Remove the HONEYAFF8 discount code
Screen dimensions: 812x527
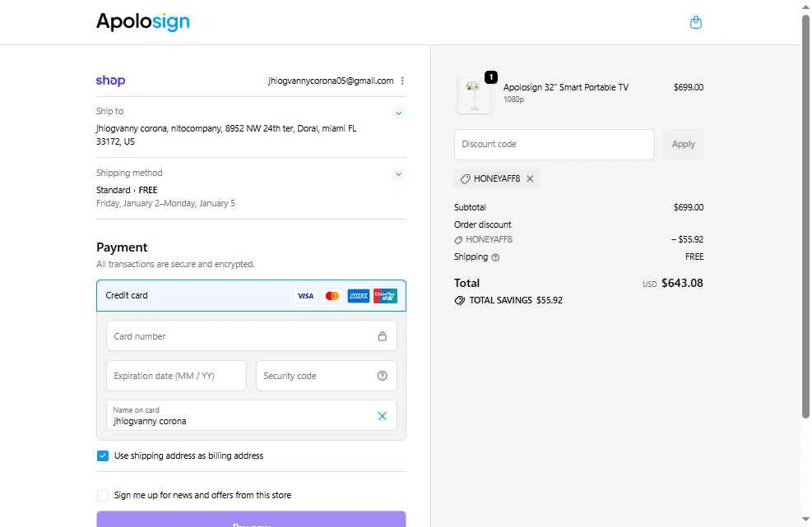click(x=530, y=178)
